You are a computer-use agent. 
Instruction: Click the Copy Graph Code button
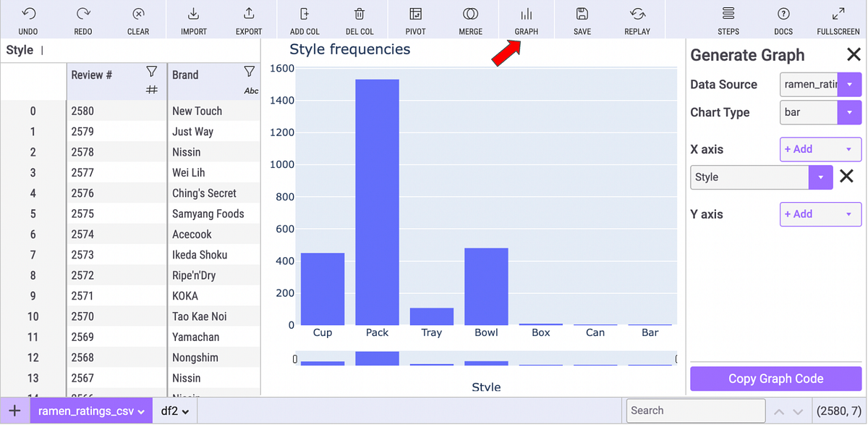(x=775, y=378)
